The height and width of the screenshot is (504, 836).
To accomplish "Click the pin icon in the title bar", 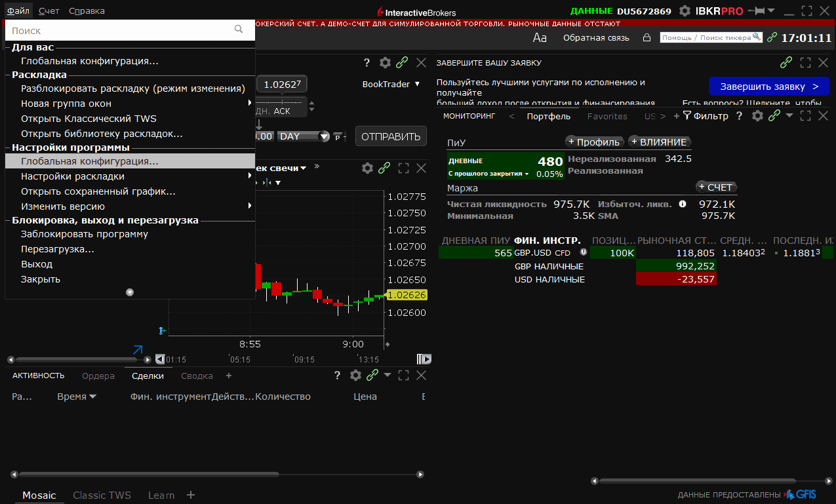I will 757,11.
